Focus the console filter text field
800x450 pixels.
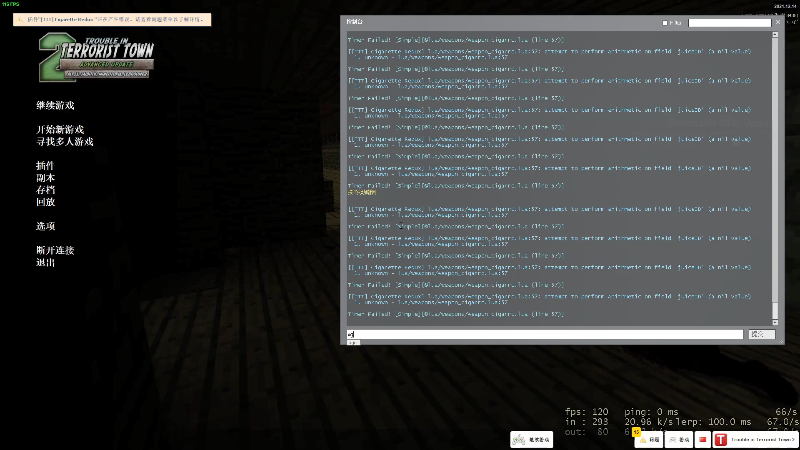click(x=730, y=23)
